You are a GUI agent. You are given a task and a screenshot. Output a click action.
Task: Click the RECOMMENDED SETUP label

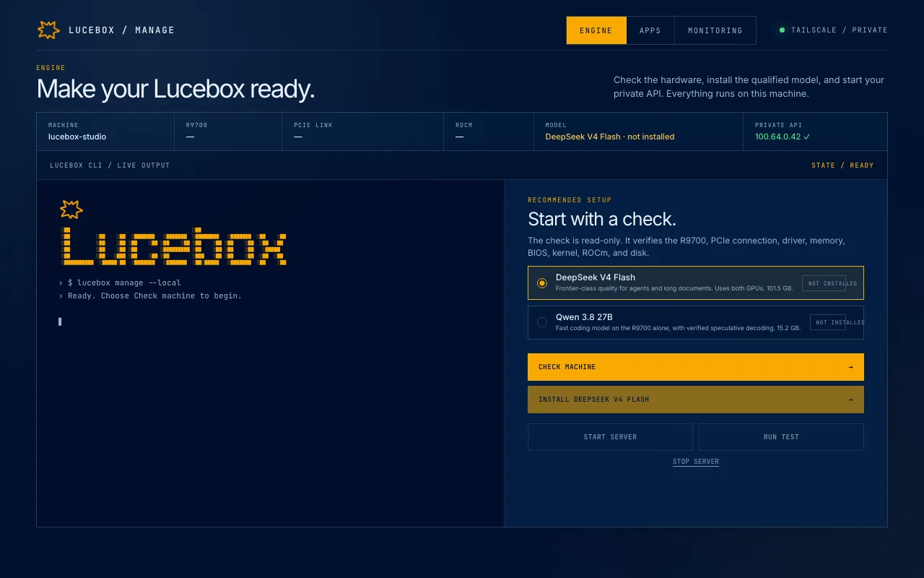[570, 200]
